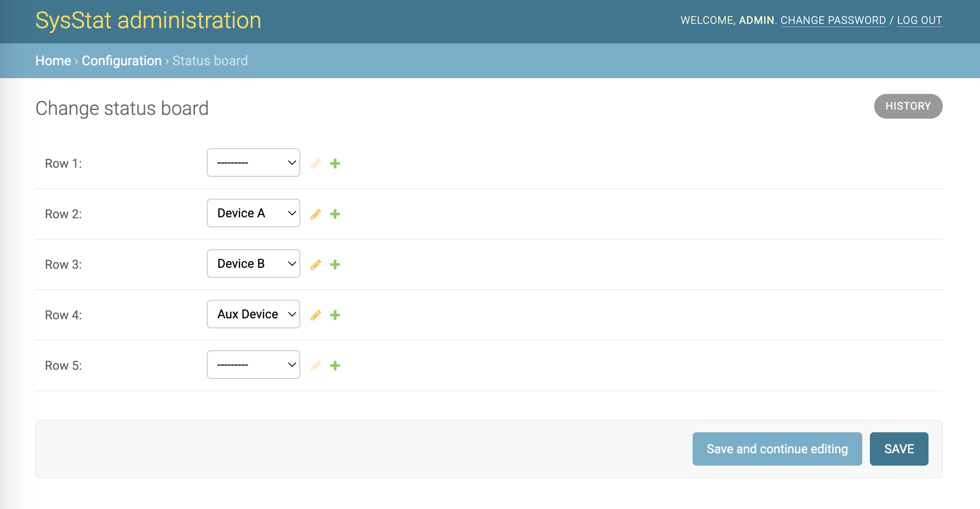Expand the Row 4 Aux Device dropdown
Screen dimensions: 980x509
[x=253, y=314]
